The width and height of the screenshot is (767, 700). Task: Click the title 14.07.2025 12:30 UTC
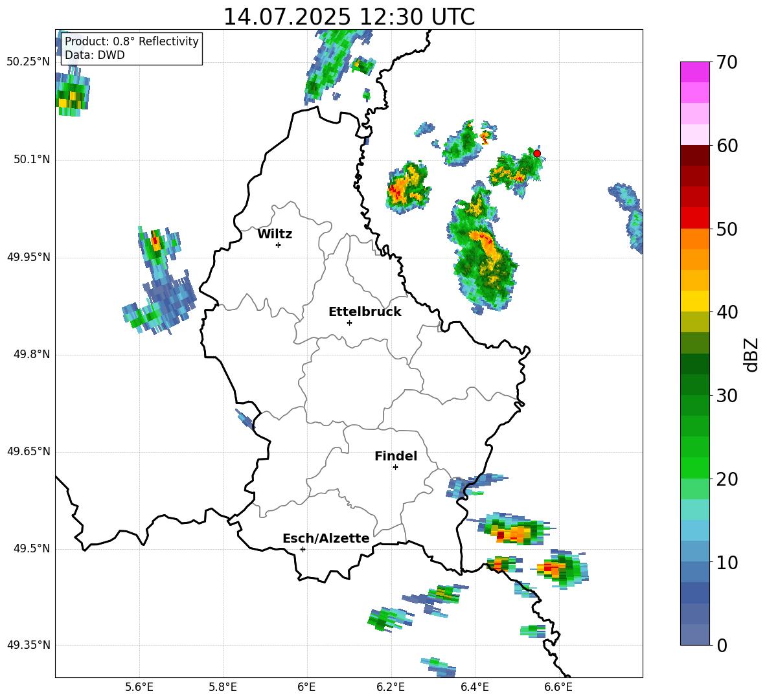pos(349,17)
